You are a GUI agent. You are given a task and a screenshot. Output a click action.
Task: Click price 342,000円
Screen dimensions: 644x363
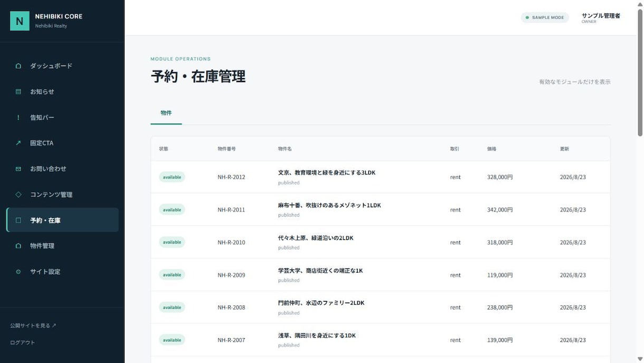click(x=500, y=210)
